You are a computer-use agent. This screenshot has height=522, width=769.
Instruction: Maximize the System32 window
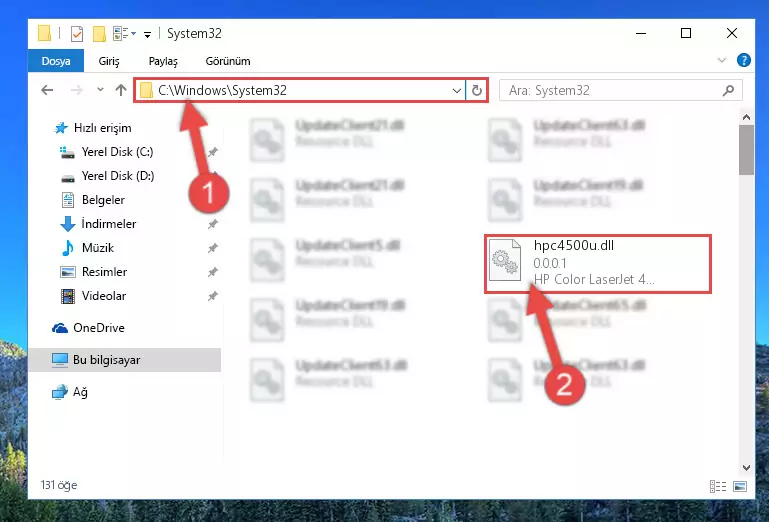686,33
